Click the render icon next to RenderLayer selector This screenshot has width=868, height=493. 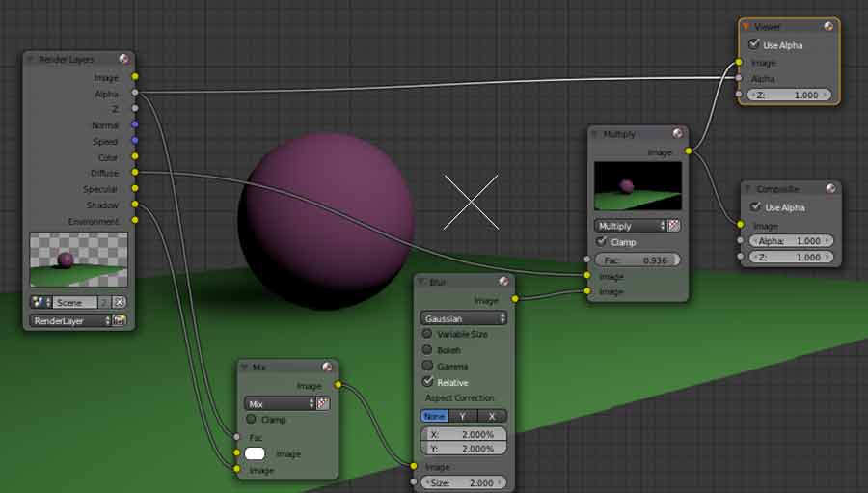[x=120, y=320]
